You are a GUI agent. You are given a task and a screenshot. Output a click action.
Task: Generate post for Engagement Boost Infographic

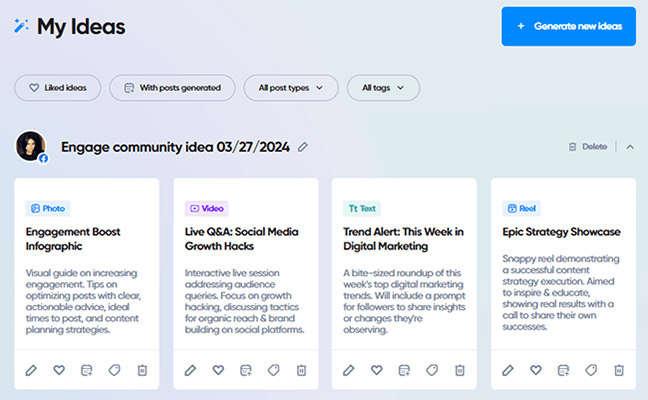tap(87, 370)
